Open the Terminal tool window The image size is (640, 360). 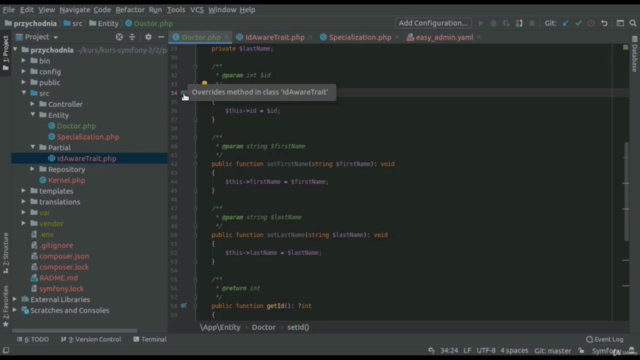click(150, 339)
